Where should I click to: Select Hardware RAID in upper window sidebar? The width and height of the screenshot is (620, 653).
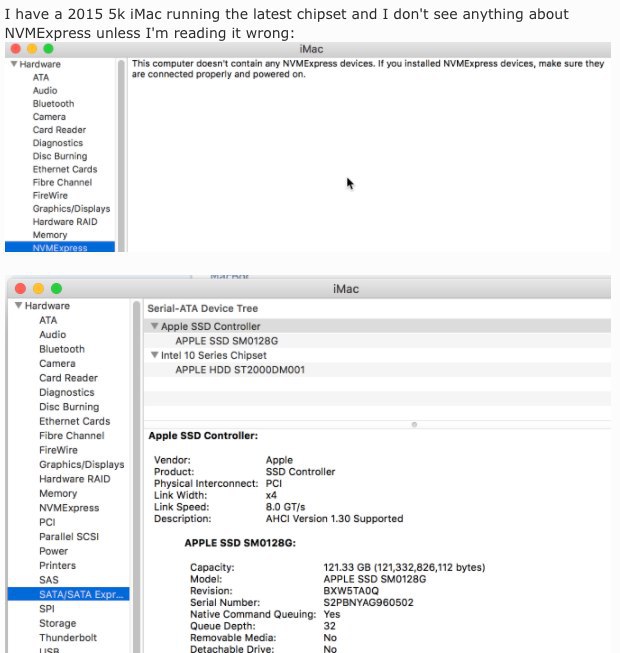pyautogui.click(x=65, y=222)
